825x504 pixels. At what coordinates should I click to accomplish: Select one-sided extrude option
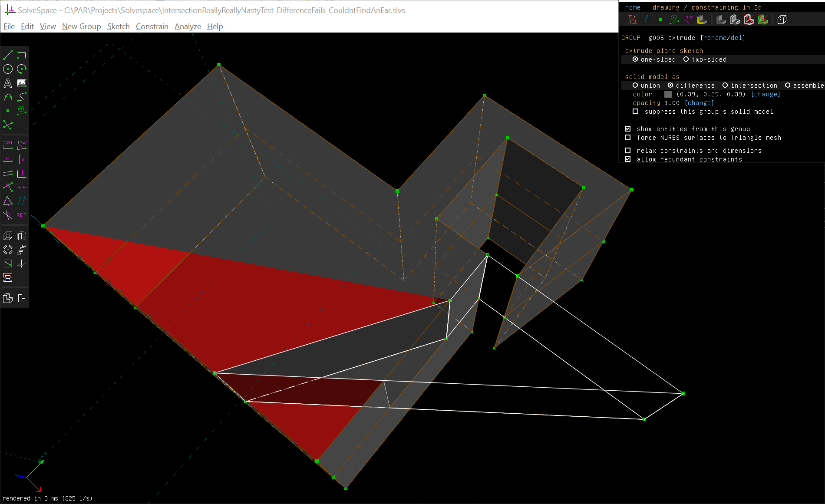(654, 59)
